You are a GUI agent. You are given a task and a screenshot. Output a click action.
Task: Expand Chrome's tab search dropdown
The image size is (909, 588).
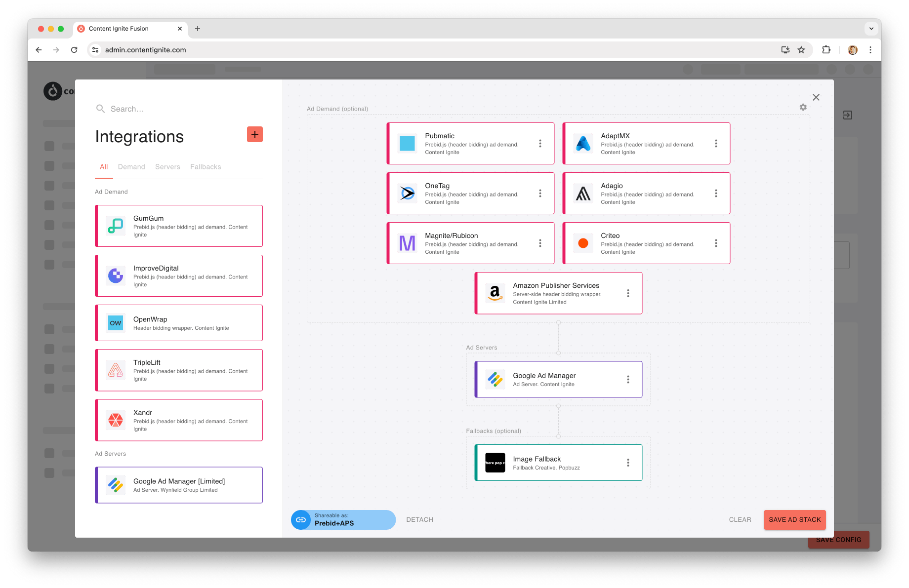point(871,29)
